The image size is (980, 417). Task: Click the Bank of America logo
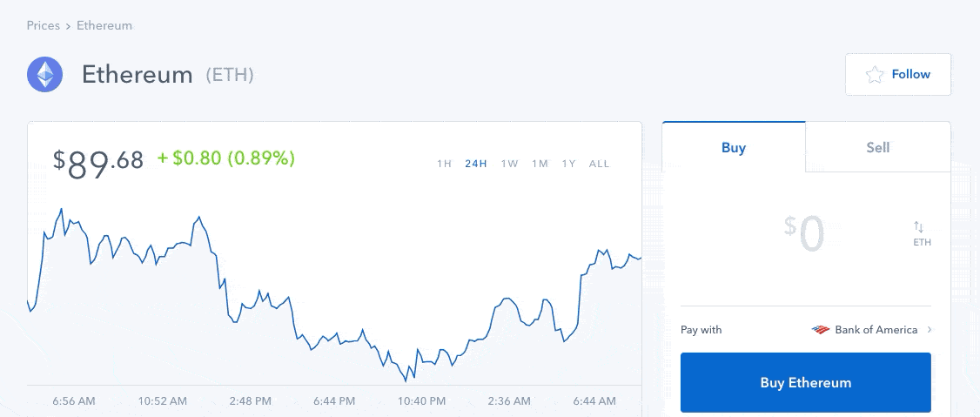(821, 329)
